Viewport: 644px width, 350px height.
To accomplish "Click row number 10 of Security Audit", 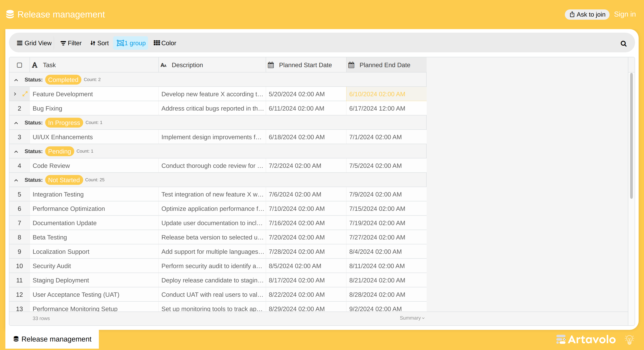I will [x=19, y=266].
